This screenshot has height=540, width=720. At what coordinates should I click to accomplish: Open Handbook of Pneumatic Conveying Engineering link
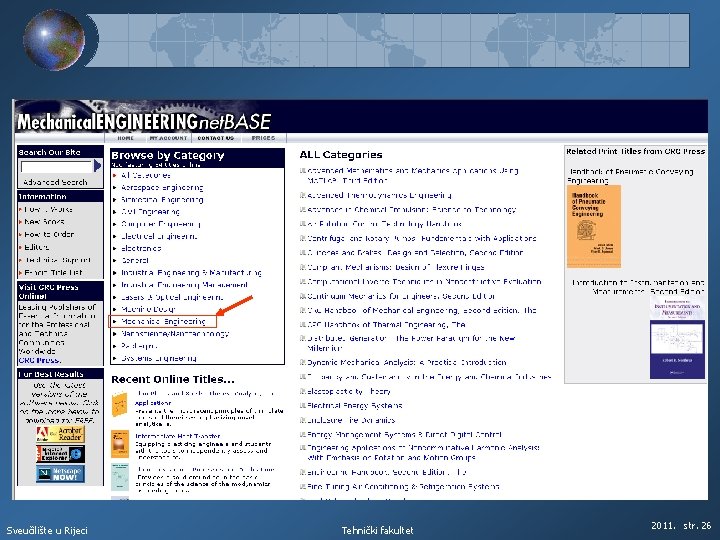[x=630, y=176]
